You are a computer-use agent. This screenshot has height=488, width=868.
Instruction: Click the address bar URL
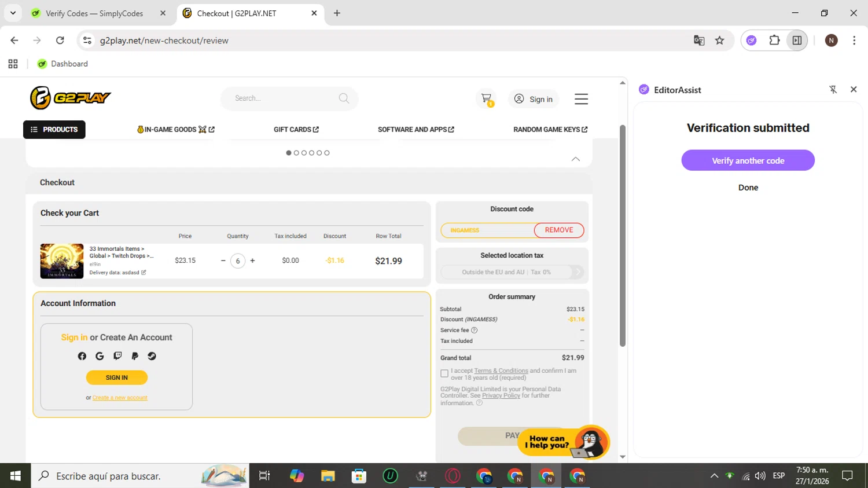(x=164, y=41)
